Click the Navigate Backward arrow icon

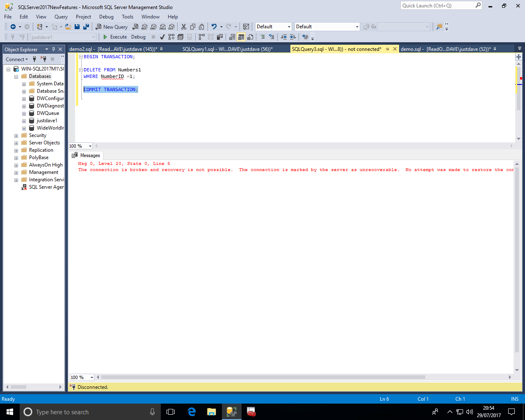click(x=13, y=27)
